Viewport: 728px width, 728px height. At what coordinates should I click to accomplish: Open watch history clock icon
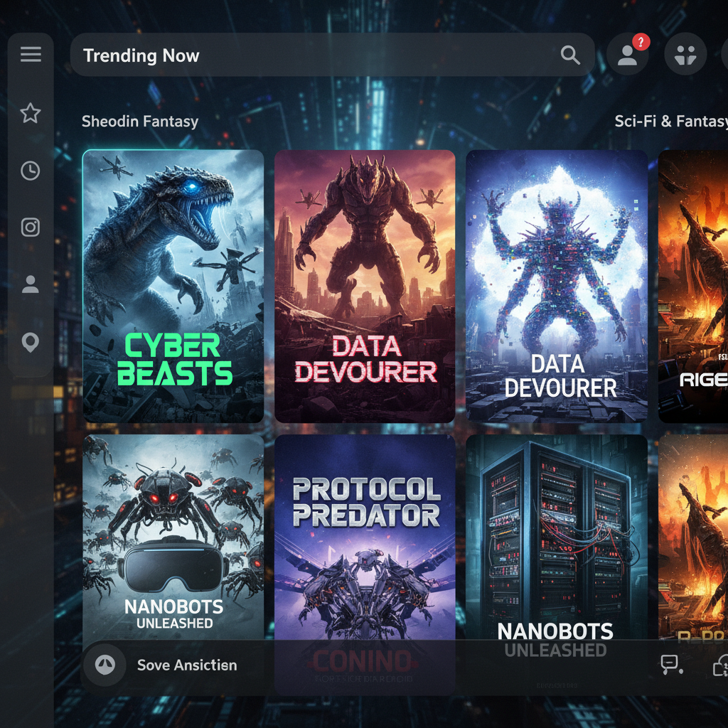coord(31,171)
